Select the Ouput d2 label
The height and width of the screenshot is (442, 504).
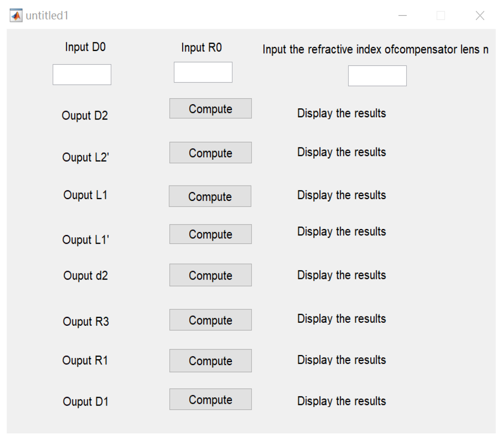85,276
